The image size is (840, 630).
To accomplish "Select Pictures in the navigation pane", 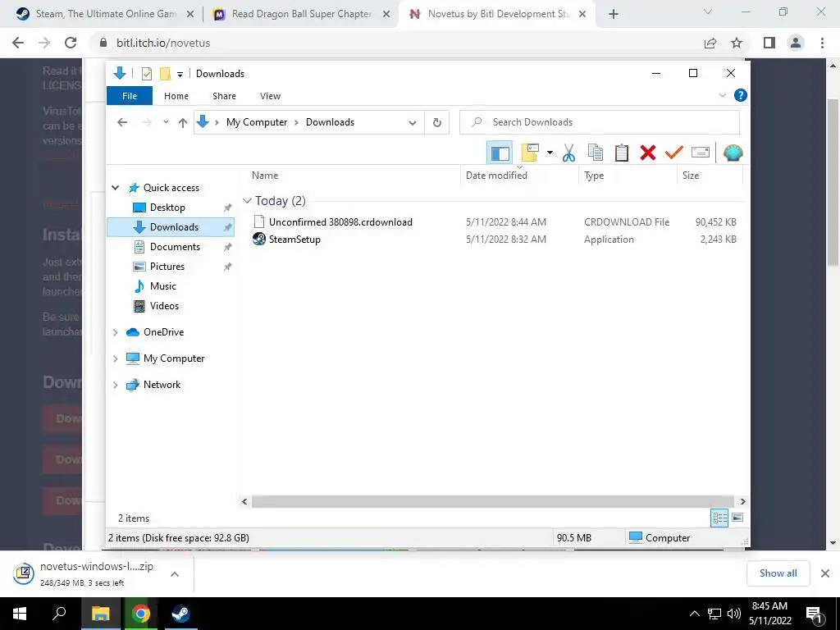I will [x=167, y=267].
